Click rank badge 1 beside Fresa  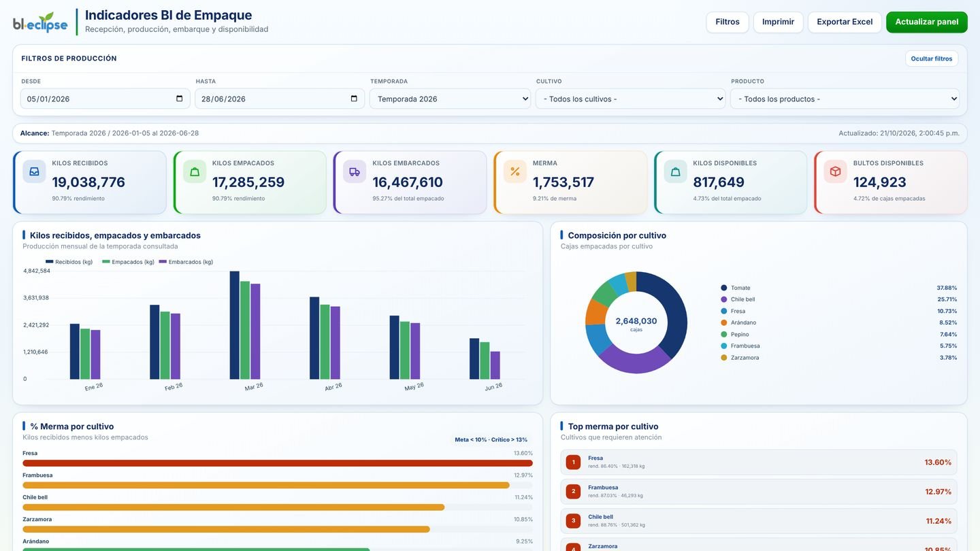[573, 463]
